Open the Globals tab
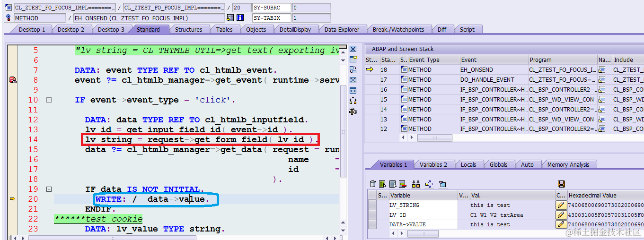This screenshot has height=240, width=644. coord(499,164)
